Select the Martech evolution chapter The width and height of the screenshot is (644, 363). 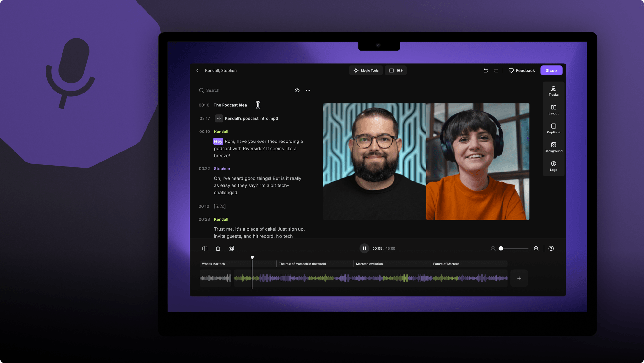point(370,264)
